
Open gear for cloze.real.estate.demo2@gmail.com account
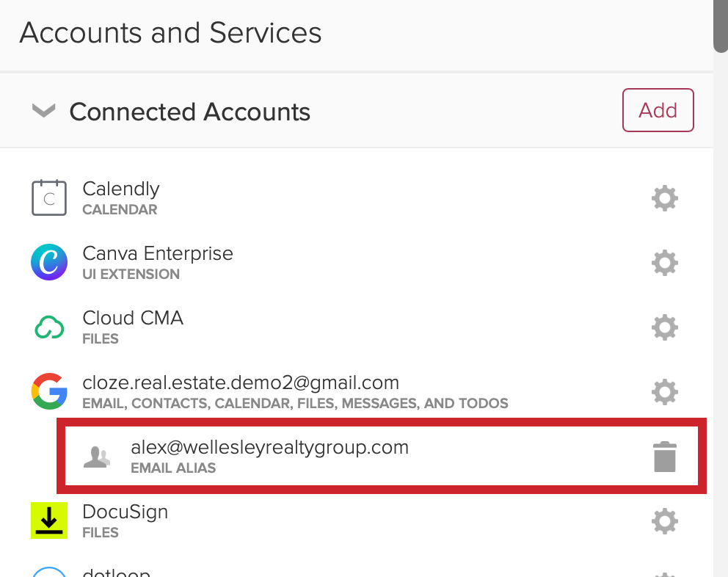click(664, 392)
